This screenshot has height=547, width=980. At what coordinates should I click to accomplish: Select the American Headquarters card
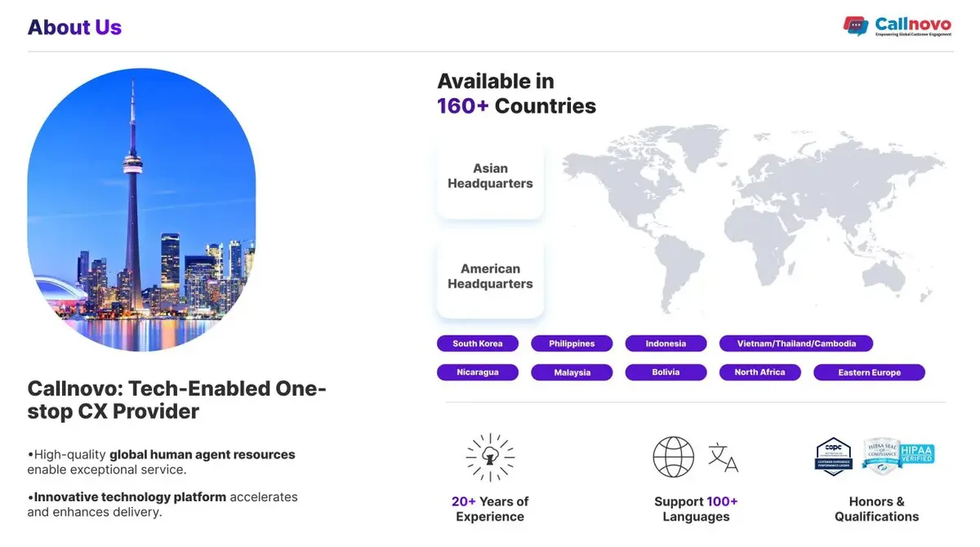coord(490,277)
